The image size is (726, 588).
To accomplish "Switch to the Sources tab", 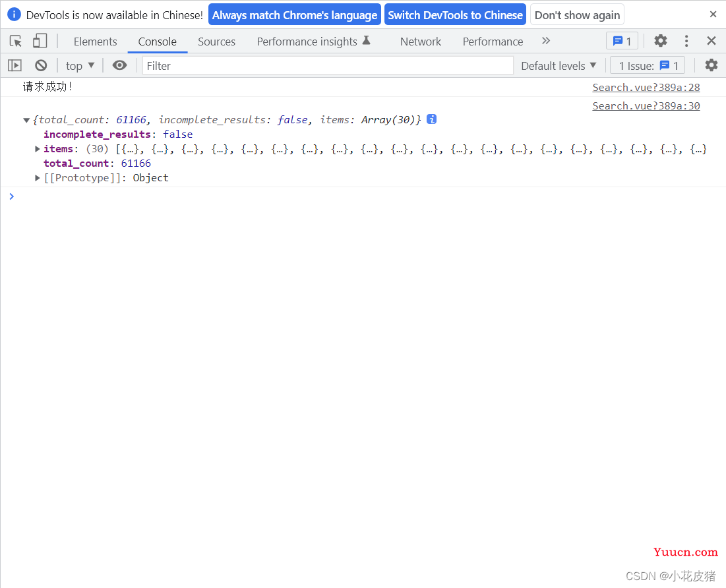I will (x=217, y=42).
